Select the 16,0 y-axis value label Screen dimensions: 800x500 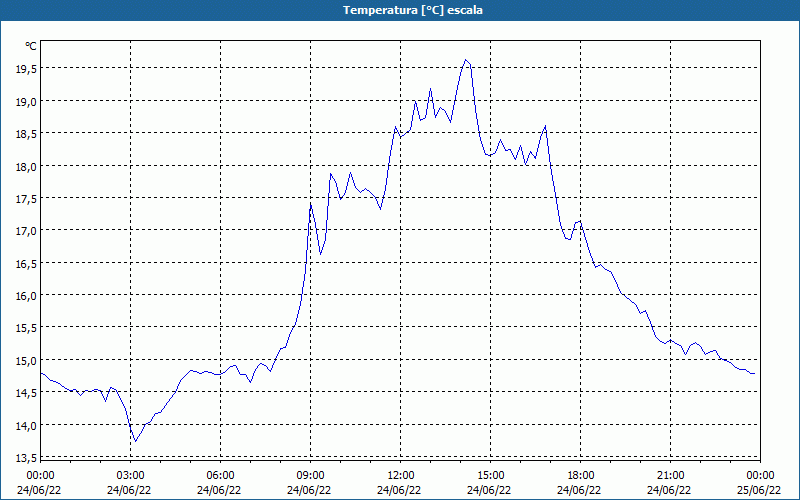tap(26, 296)
